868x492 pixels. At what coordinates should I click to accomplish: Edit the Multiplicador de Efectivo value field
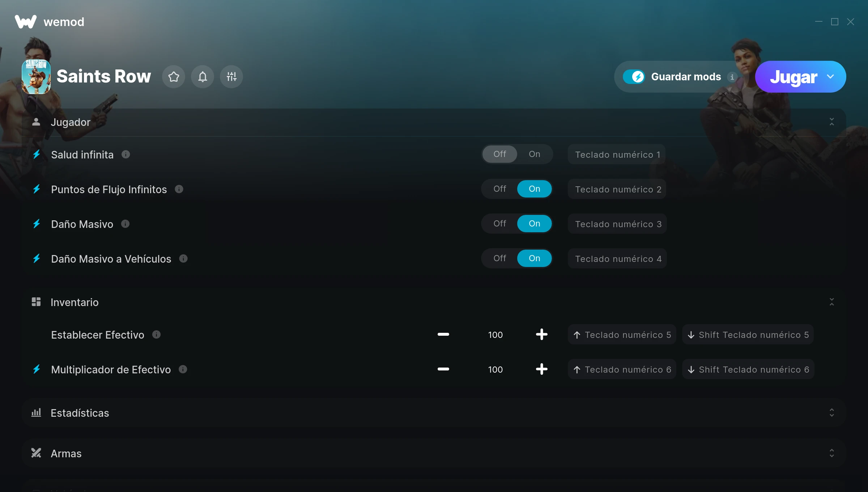pos(495,369)
